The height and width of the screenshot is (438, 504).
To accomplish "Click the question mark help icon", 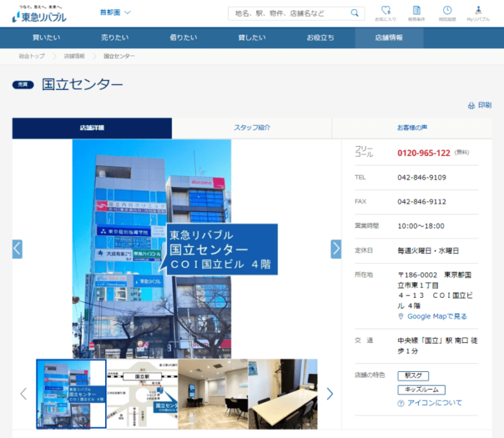I will point(401,403).
